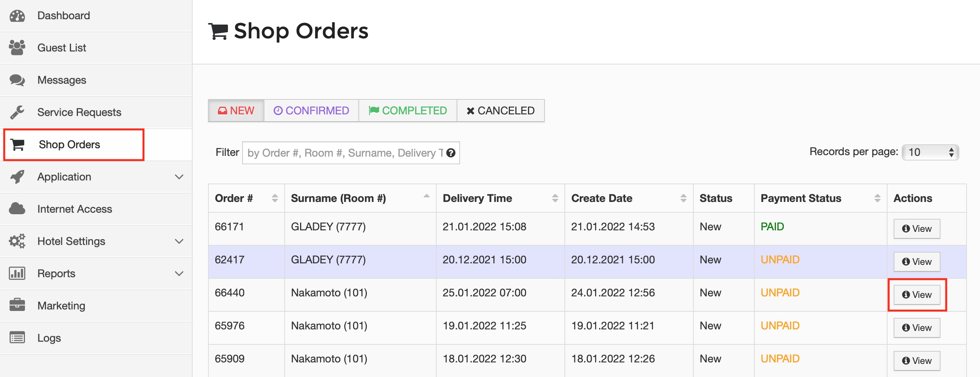
Task: Click the Service Requests wrench icon
Action: tap(17, 112)
